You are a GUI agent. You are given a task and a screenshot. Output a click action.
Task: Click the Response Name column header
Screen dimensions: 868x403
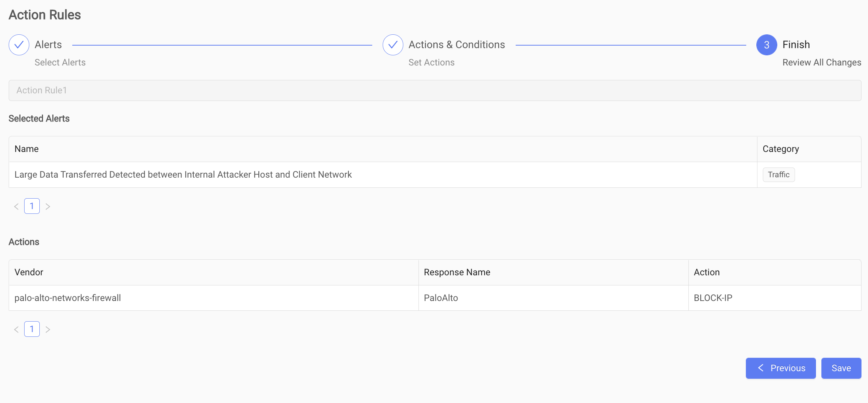[554, 272]
